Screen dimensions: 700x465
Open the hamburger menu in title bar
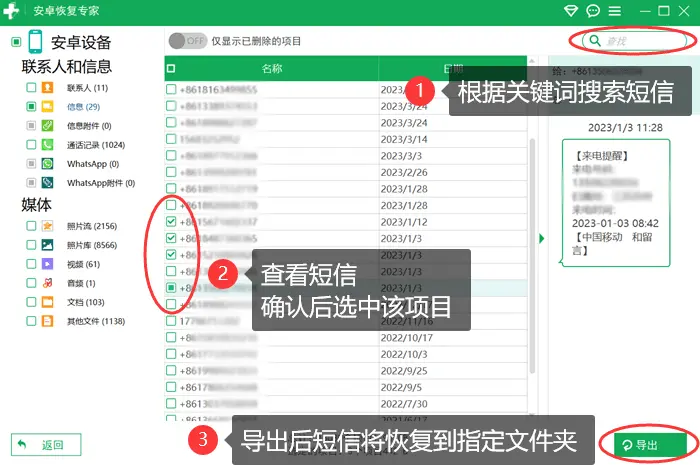point(615,11)
